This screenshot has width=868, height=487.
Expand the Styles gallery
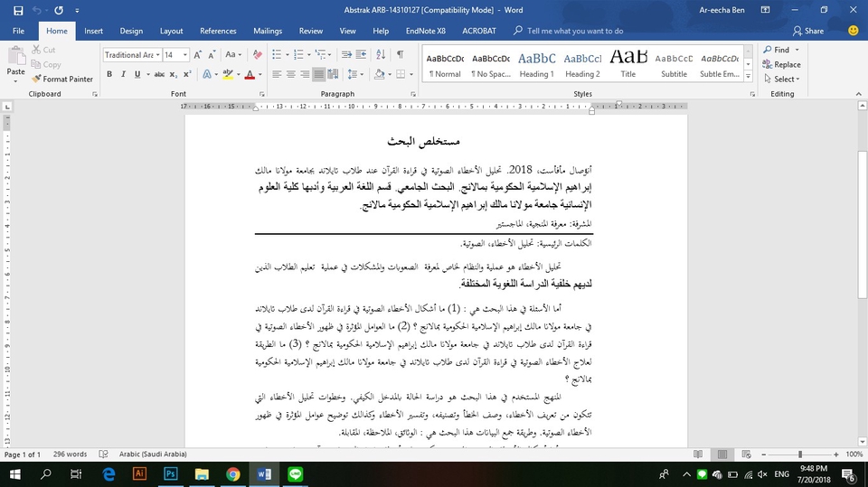point(749,77)
